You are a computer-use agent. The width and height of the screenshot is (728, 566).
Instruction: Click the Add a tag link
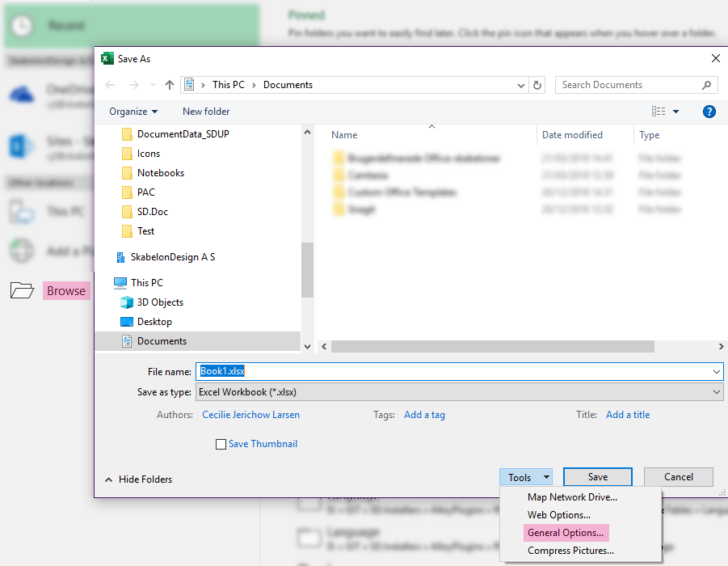(x=424, y=415)
